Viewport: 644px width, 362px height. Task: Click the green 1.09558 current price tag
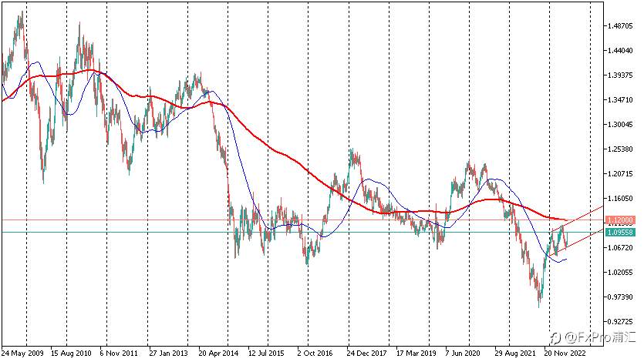(x=620, y=233)
